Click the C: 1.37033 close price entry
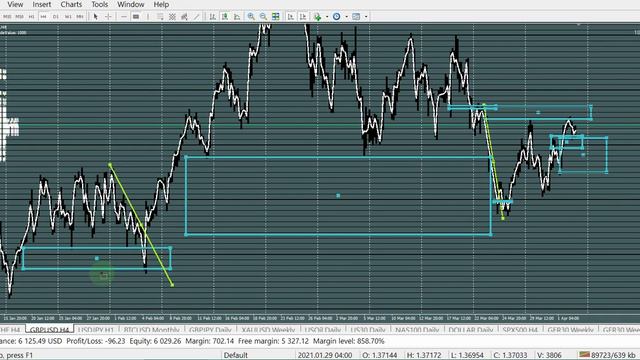This screenshot has height=360, width=640. (510, 355)
